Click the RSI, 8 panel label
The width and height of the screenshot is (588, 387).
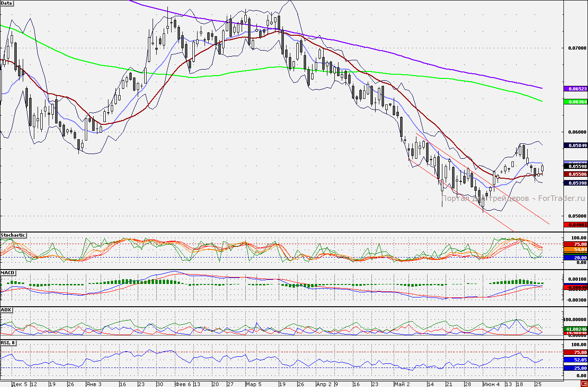coord(8,343)
